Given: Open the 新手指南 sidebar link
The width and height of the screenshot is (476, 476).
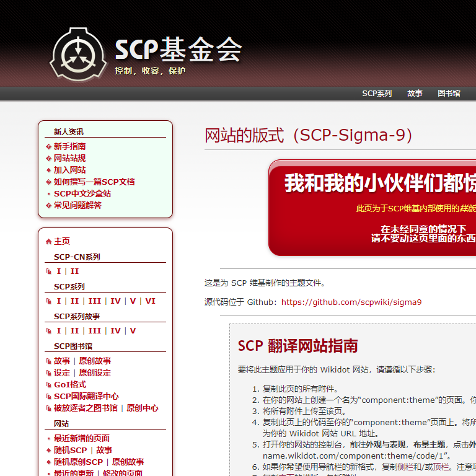Looking at the screenshot, I should tap(69, 147).
